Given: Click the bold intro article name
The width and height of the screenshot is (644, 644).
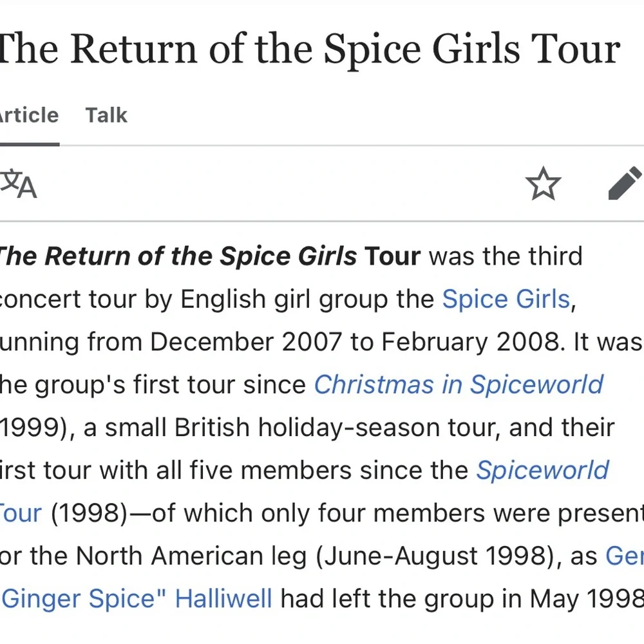Looking at the screenshot, I should tap(209, 256).
